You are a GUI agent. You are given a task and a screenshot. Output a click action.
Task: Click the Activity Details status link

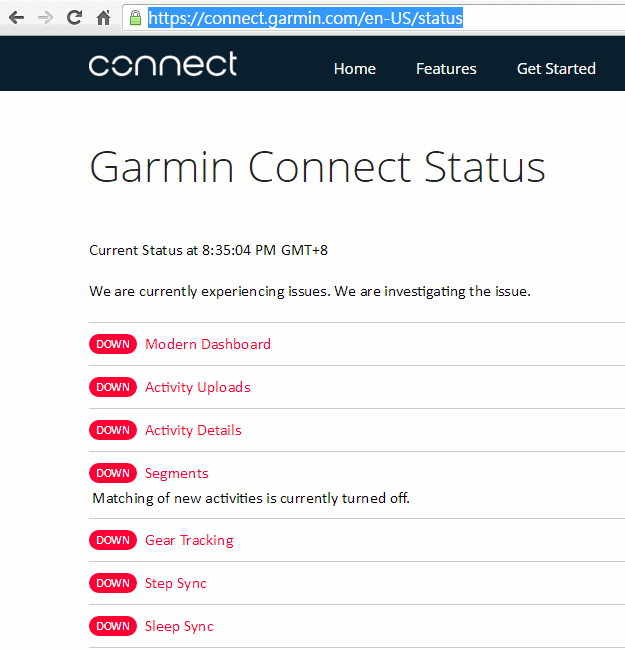(x=193, y=430)
